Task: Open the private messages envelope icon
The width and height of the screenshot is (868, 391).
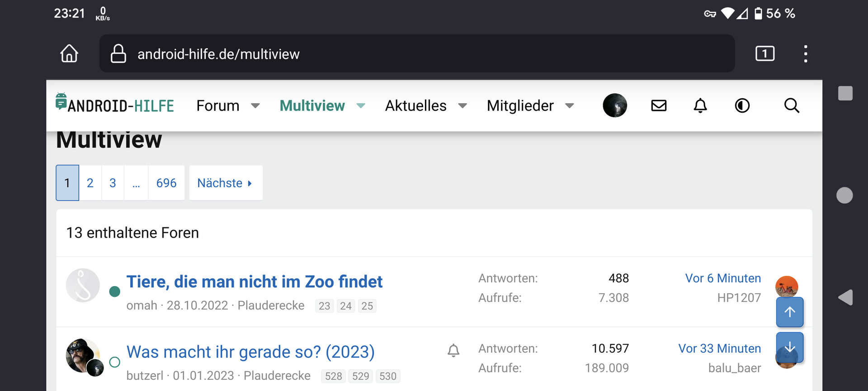Action: tap(659, 105)
